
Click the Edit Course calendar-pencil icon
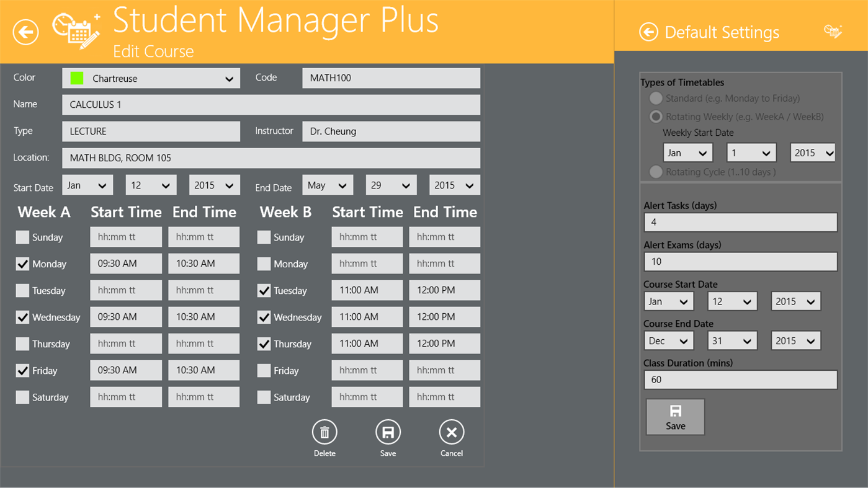click(x=76, y=30)
